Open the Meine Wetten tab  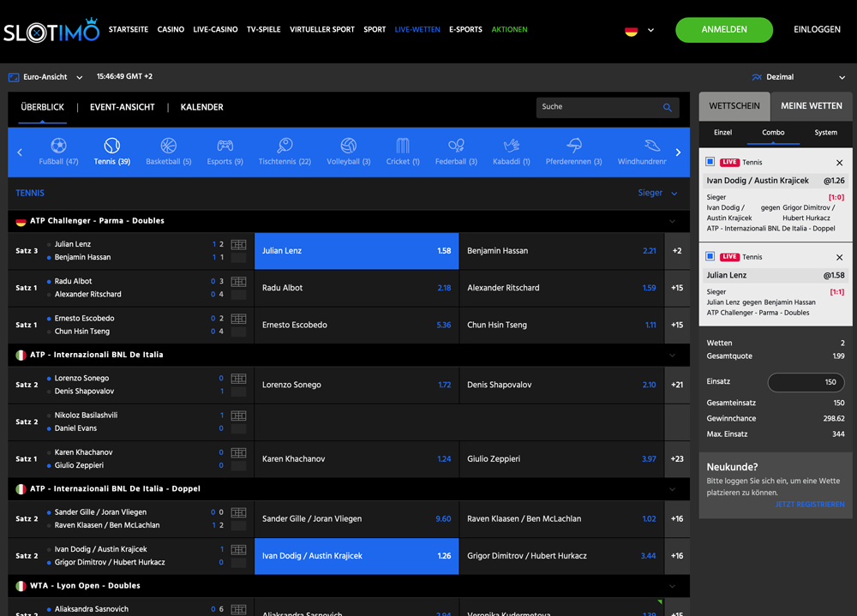812,106
